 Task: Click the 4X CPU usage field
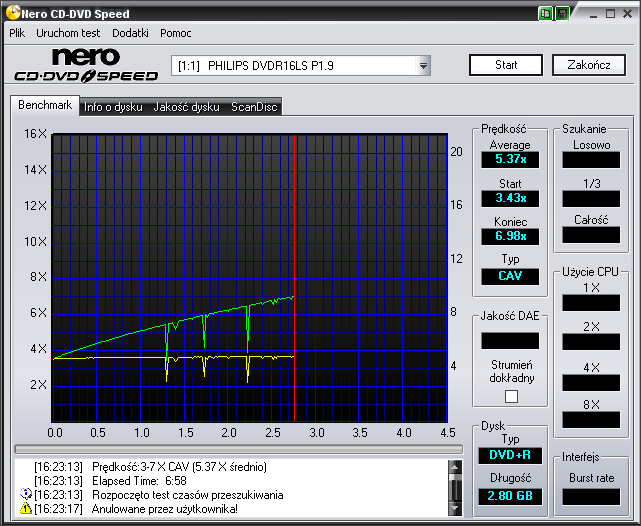[x=591, y=383]
